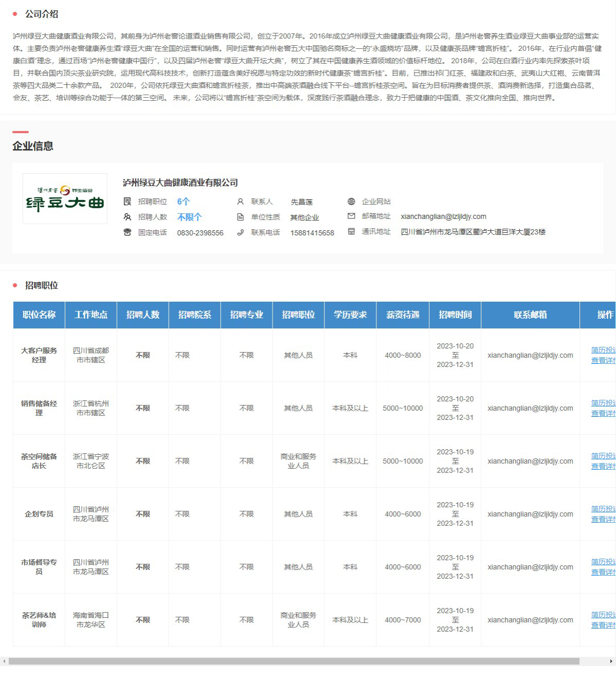Click the 招聘人数 people icon
This screenshot has height=681, width=616.
pyautogui.click(x=128, y=217)
